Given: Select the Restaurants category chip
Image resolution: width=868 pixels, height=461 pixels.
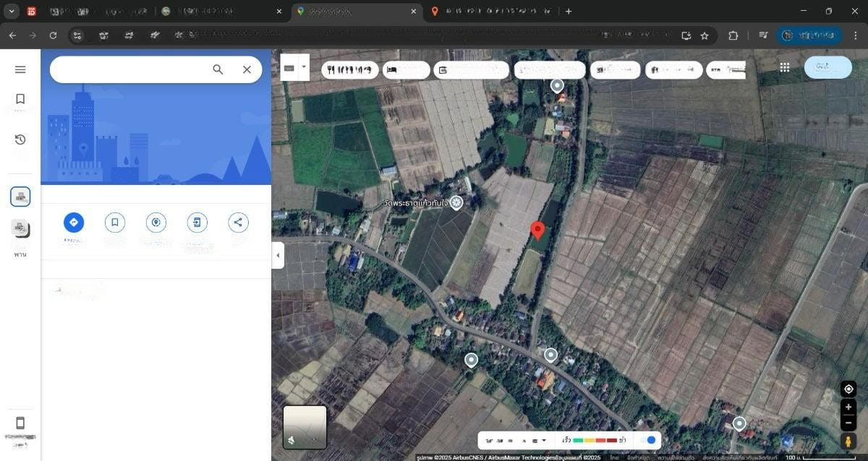Looking at the screenshot, I should [x=349, y=70].
